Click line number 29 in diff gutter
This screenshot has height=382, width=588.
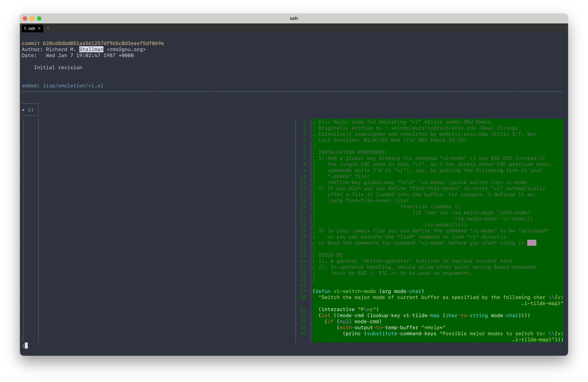(303, 291)
